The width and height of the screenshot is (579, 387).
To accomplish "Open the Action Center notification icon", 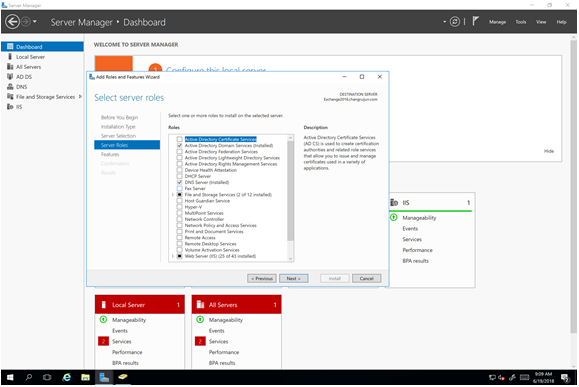I will pos(565,377).
